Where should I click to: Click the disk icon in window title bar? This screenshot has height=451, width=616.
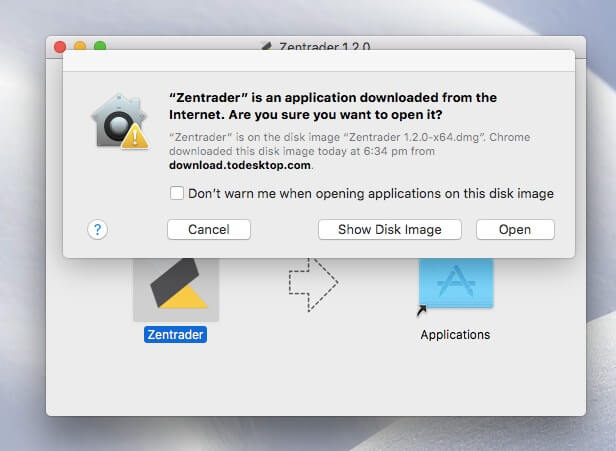click(x=265, y=46)
